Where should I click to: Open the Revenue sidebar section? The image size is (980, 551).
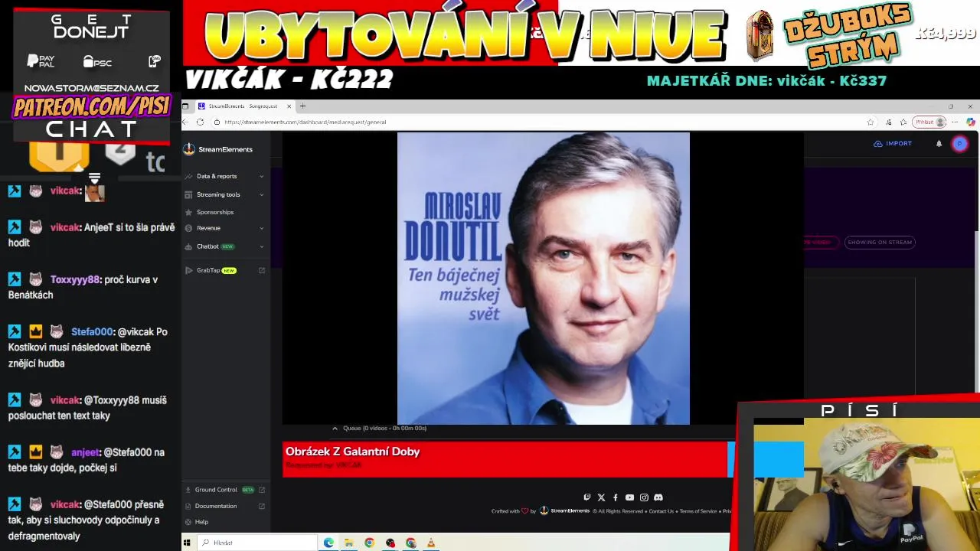click(208, 228)
